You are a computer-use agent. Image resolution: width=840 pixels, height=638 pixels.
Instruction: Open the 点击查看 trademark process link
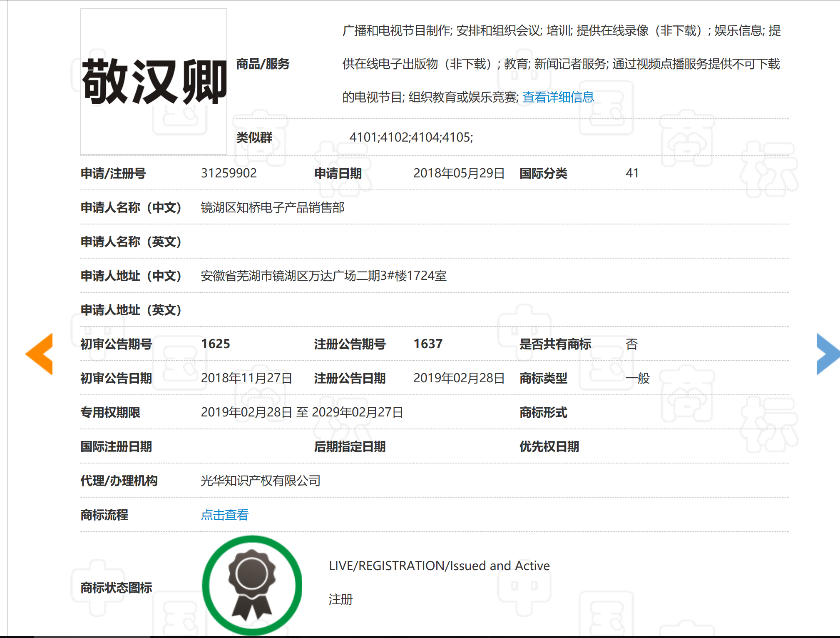[x=224, y=515]
